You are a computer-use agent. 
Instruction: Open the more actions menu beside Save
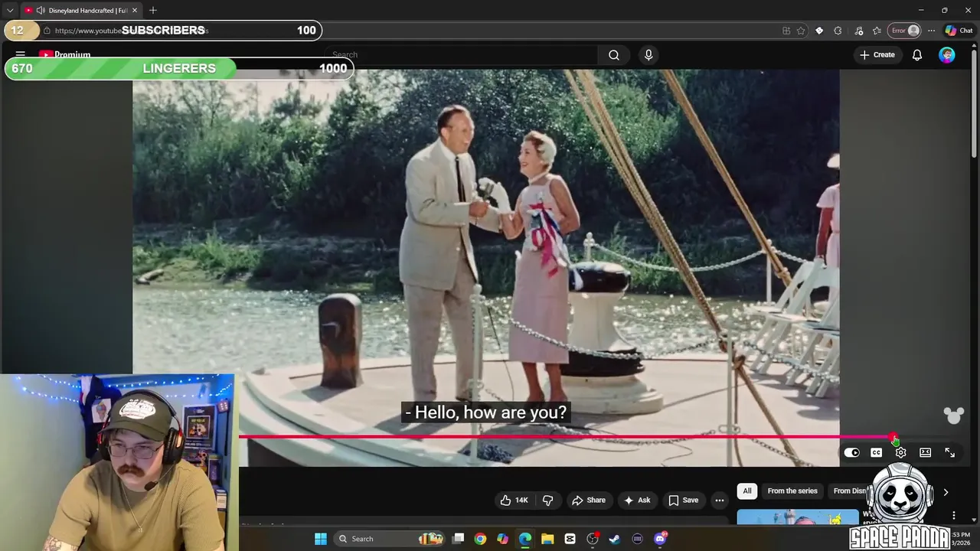[719, 500]
